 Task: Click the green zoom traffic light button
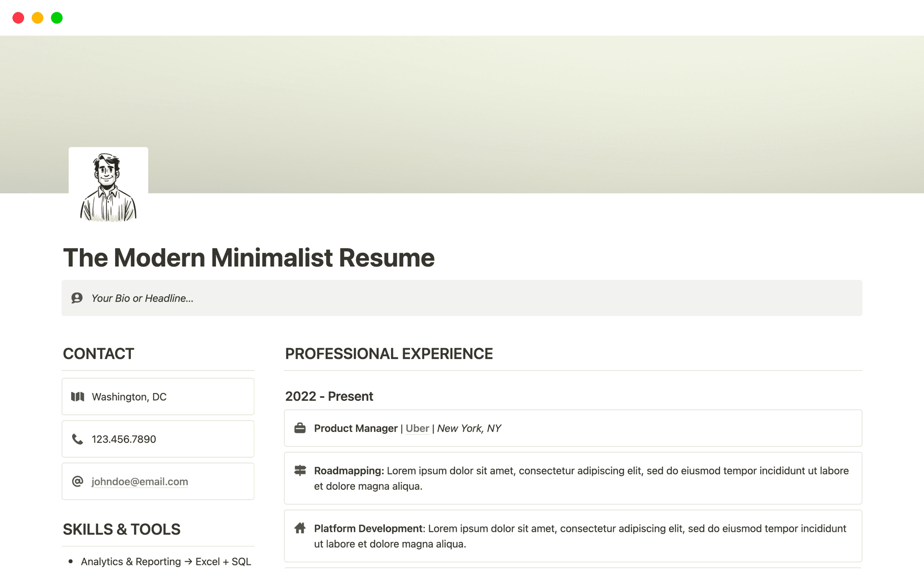[x=56, y=17]
